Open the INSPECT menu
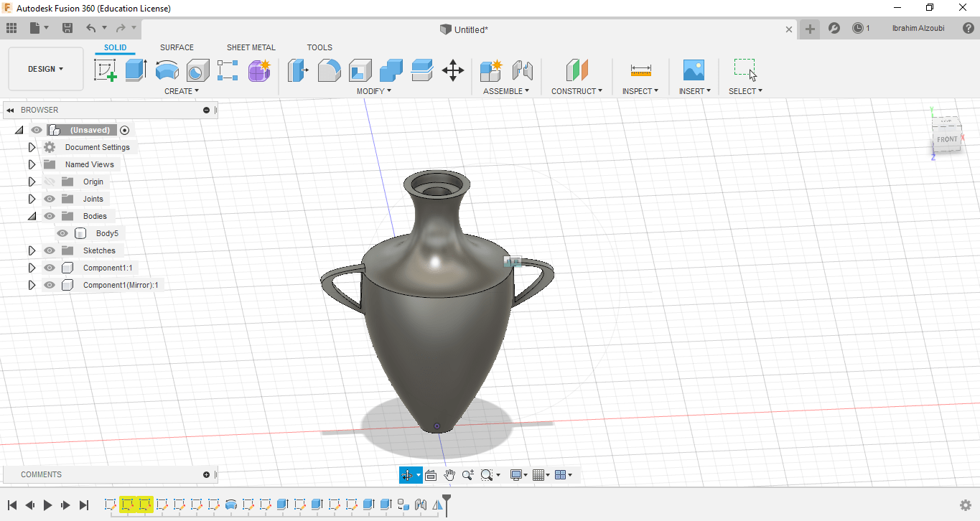Screen dimensions: 980x521 (x=640, y=91)
